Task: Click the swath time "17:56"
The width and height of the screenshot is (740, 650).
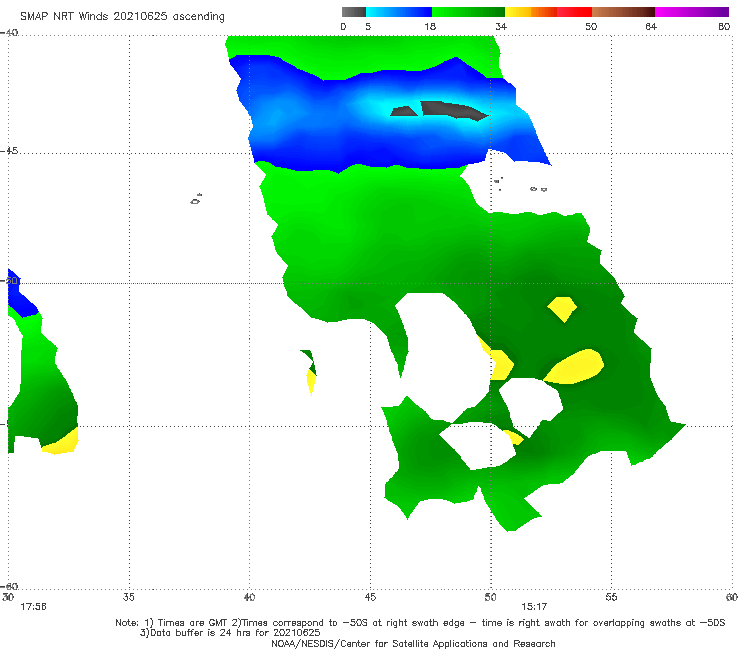Action: (33, 607)
